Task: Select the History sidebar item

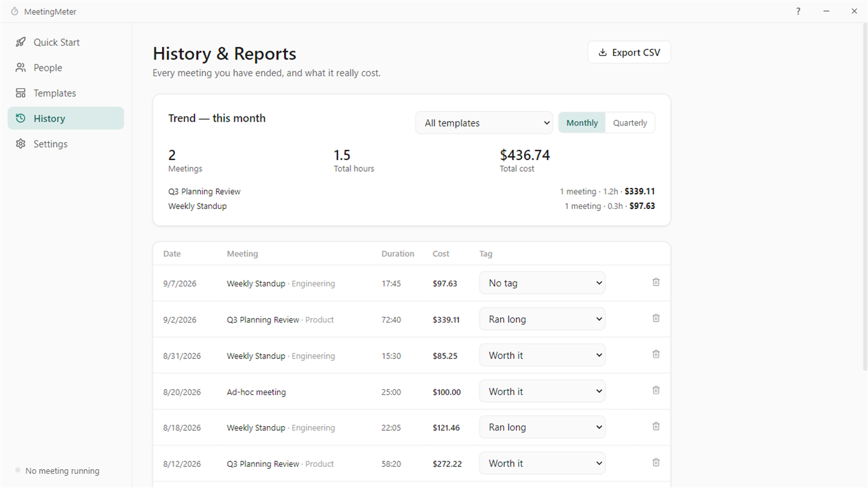Action: point(66,118)
